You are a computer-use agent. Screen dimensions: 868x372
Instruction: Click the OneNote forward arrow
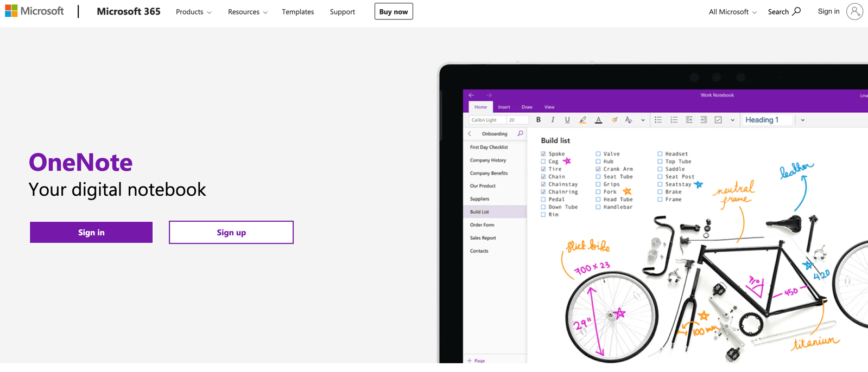point(489,95)
